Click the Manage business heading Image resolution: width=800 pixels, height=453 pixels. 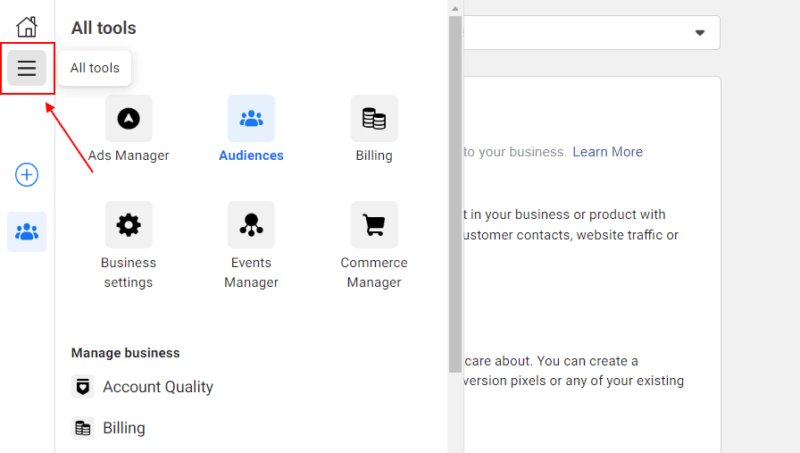coord(126,353)
